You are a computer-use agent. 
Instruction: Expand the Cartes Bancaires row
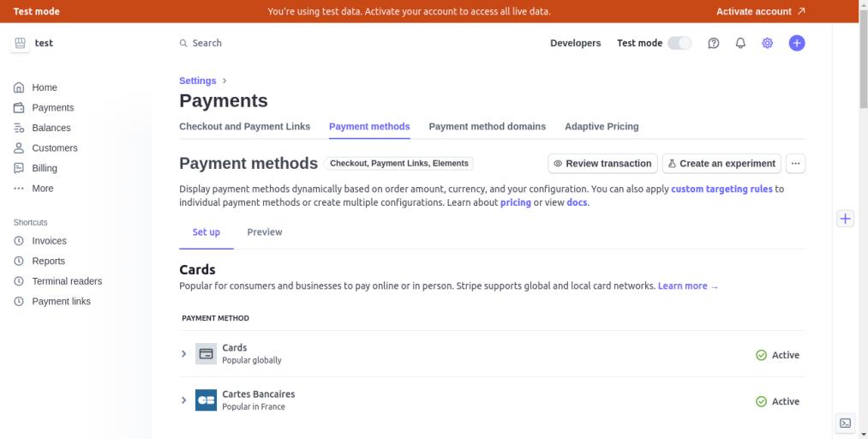click(183, 400)
